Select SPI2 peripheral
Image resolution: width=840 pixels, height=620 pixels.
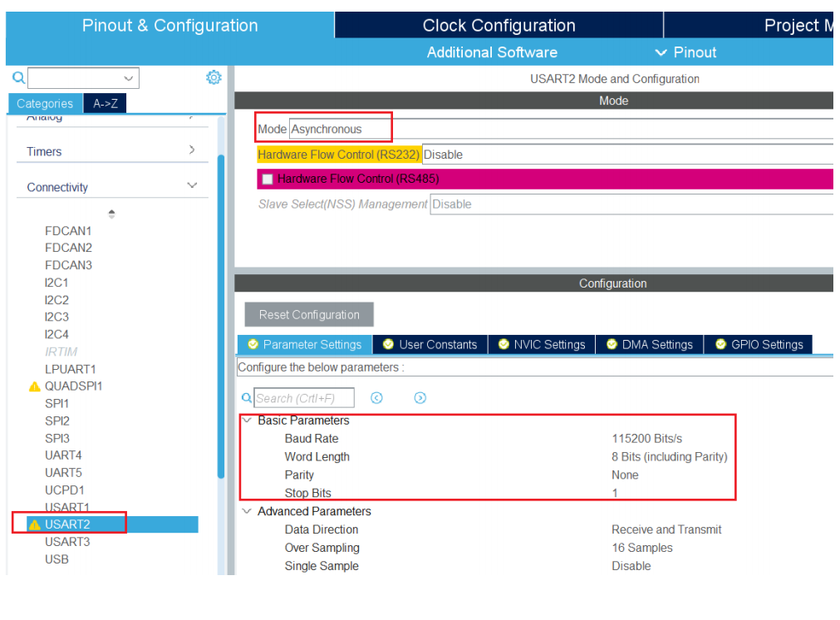pyautogui.click(x=57, y=421)
